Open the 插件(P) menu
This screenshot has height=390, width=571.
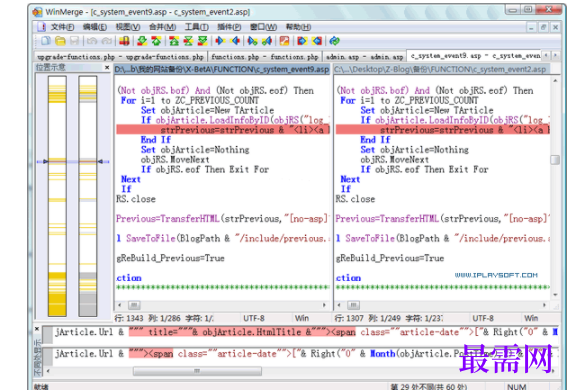coord(229,27)
